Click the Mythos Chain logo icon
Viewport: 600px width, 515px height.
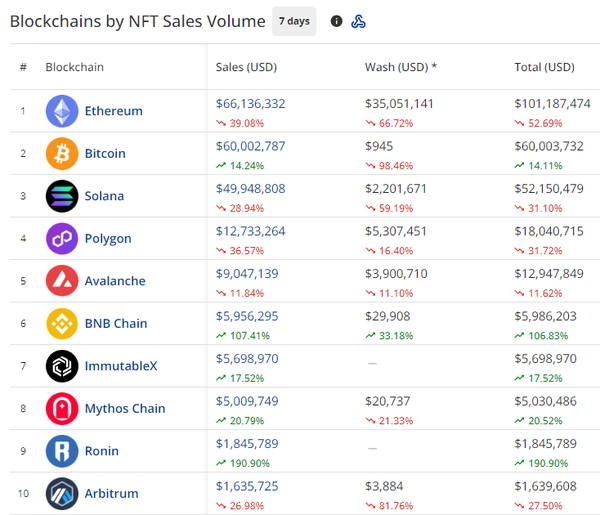[x=62, y=408]
